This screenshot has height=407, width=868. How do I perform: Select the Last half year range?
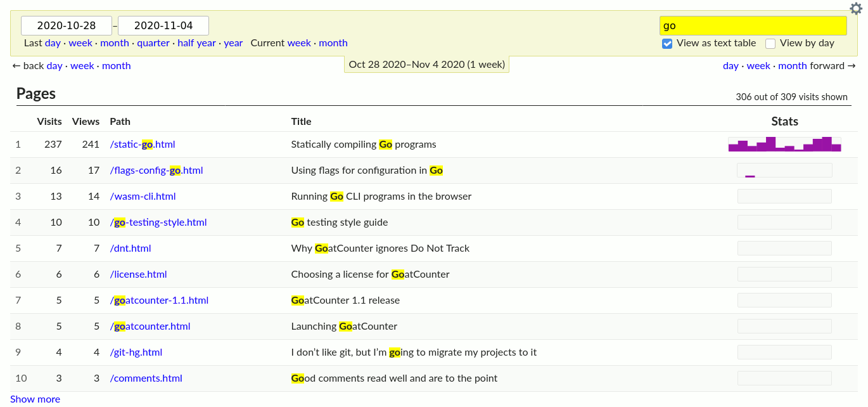click(196, 43)
